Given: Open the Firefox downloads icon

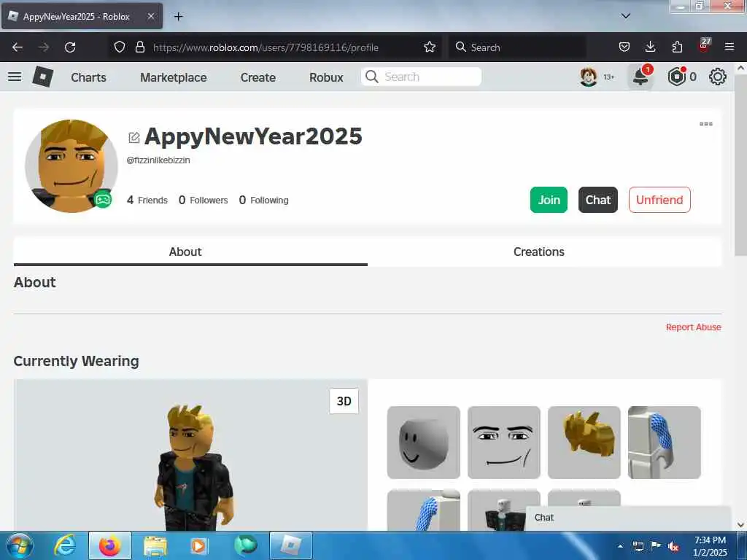Looking at the screenshot, I should tap(650, 47).
